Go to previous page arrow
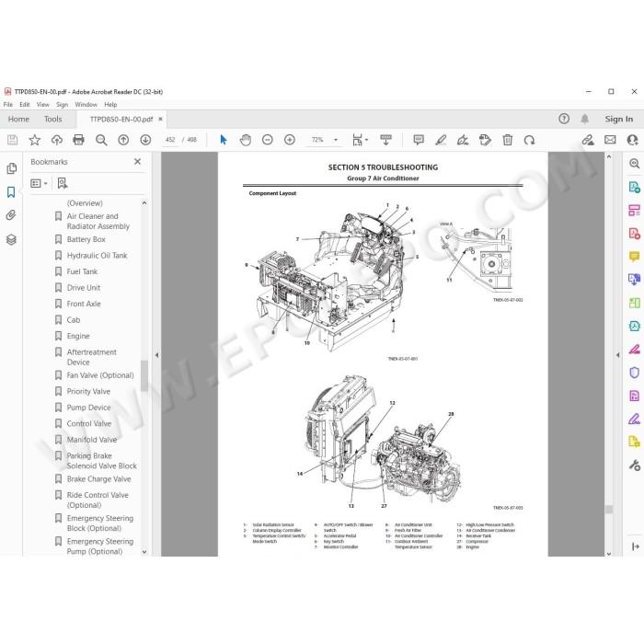 pyautogui.click(x=123, y=140)
